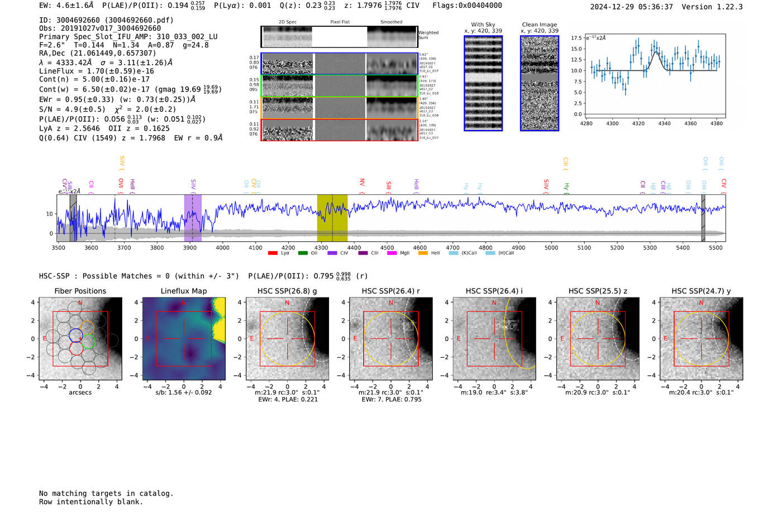
Task: Click the gray hatched band near 5460
Action: [703, 218]
